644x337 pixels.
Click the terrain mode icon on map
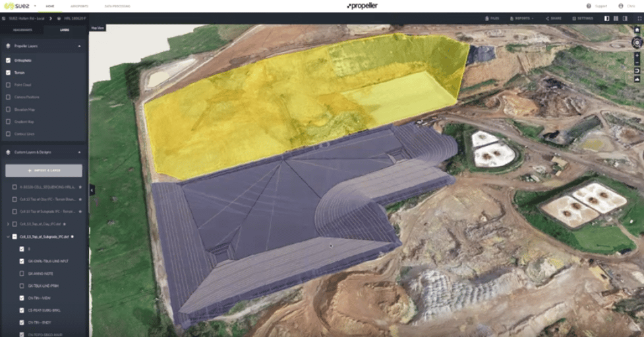(x=637, y=79)
